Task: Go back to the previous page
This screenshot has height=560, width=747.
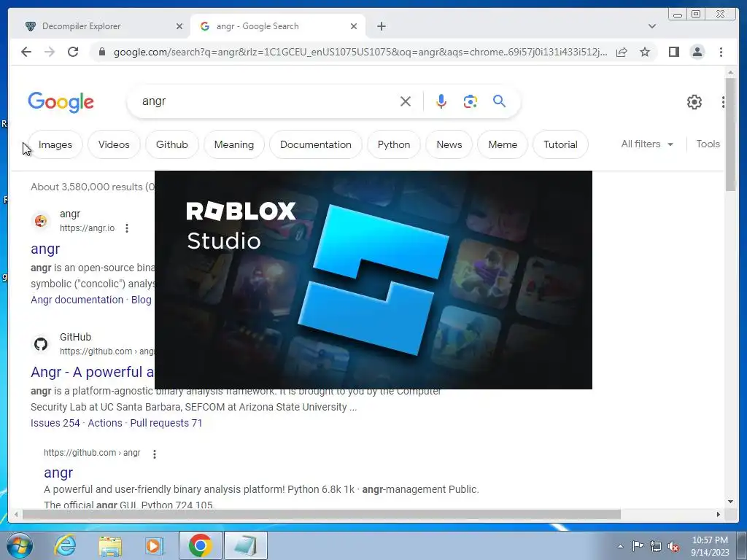Action: click(x=26, y=52)
